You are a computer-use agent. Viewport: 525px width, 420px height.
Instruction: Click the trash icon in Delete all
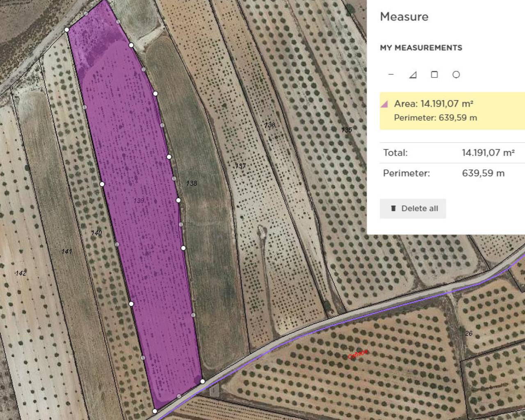[x=393, y=208]
